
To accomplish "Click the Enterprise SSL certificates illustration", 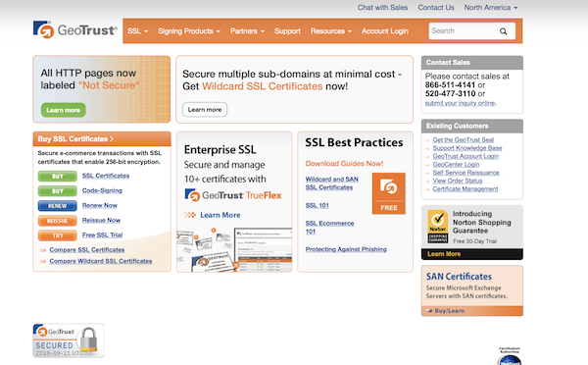I will coord(234,249).
